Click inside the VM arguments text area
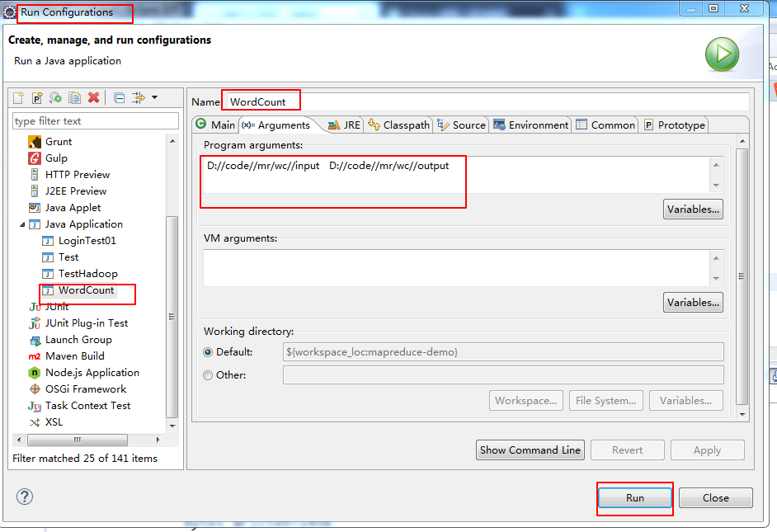Image resolution: width=777 pixels, height=532 pixels. tap(456, 267)
